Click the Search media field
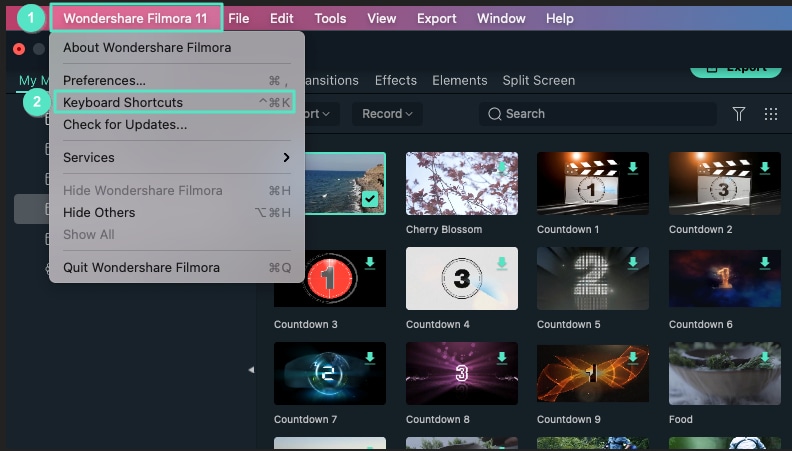The width and height of the screenshot is (792, 451). (x=598, y=114)
